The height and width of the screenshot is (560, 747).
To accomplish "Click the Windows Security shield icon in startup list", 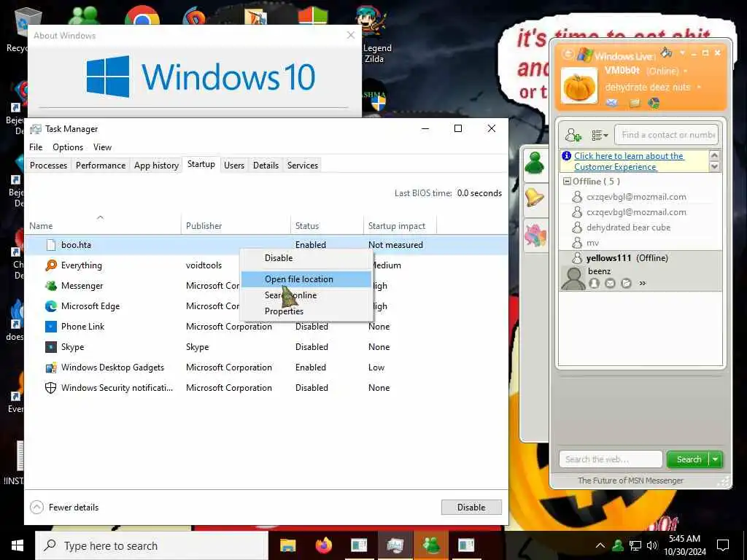I will [x=50, y=388].
